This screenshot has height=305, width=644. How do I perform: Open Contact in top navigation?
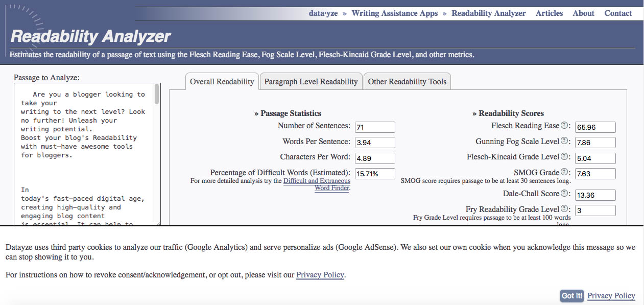[x=618, y=13]
